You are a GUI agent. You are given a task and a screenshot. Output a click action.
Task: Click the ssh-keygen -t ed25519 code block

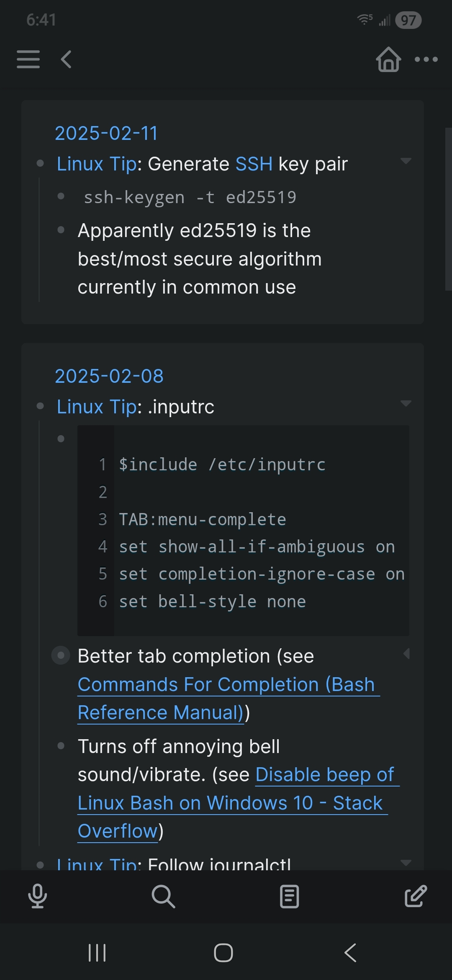click(190, 197)
